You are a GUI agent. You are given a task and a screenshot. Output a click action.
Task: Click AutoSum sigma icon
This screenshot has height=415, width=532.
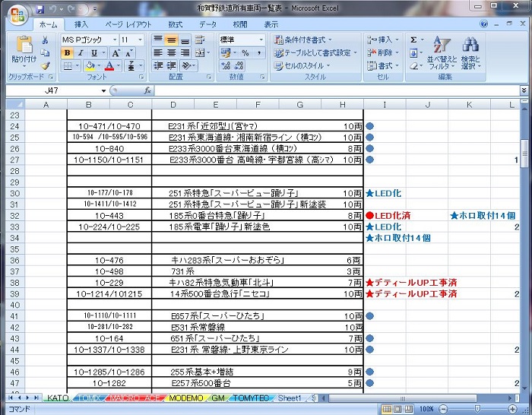(x=413, y=40)
